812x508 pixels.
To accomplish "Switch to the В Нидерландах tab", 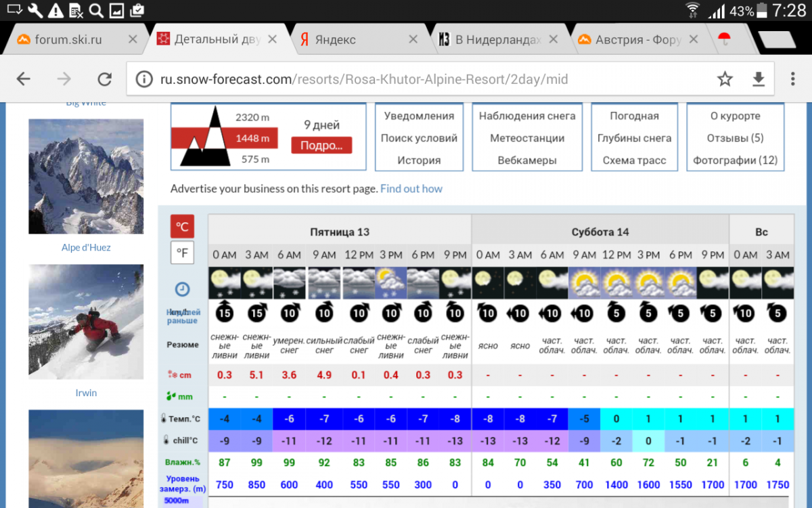I will pyautogui.click(x=498, y=39).
